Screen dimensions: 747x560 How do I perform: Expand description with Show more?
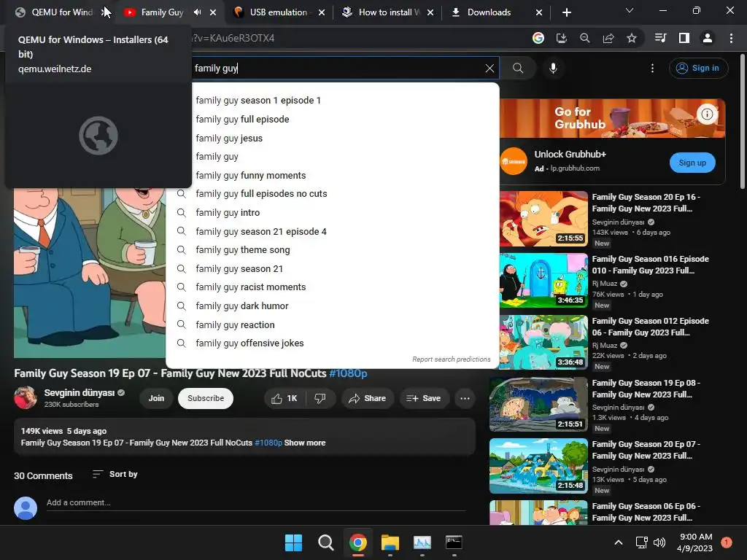pos(305,443)
